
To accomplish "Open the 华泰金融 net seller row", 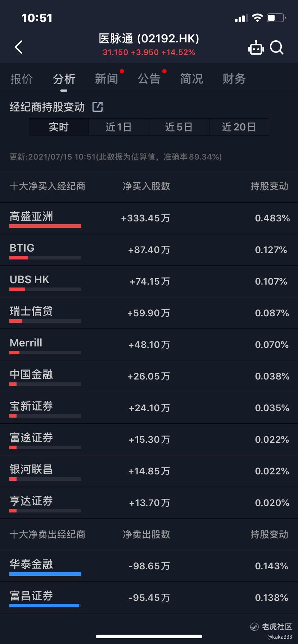I will [149, 566].
